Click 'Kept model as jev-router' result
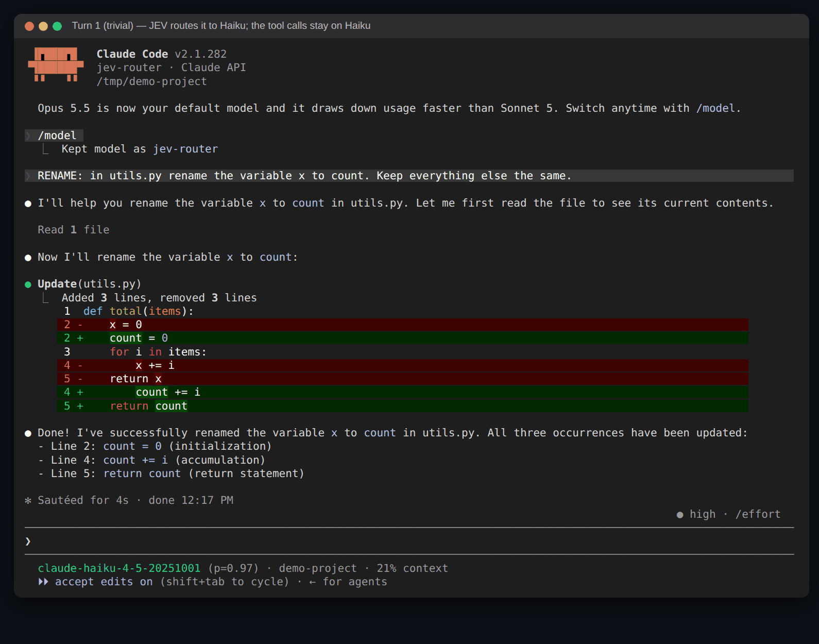 point(140,149)
